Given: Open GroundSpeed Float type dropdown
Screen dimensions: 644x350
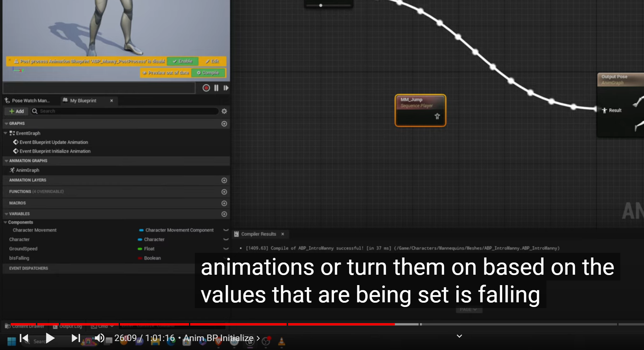Looking at the screenshot, I should pyautogui.click(x=146, y=249).
